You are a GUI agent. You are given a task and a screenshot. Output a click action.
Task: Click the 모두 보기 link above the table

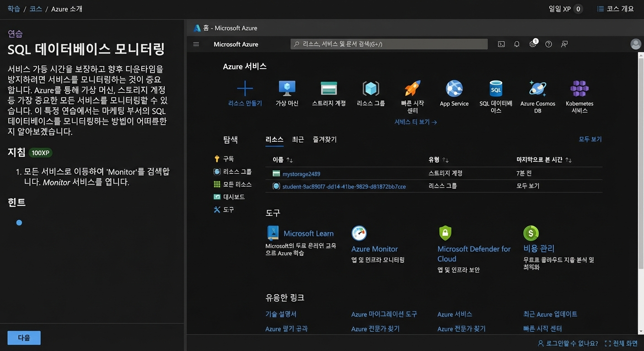click(x=590, y=139)
